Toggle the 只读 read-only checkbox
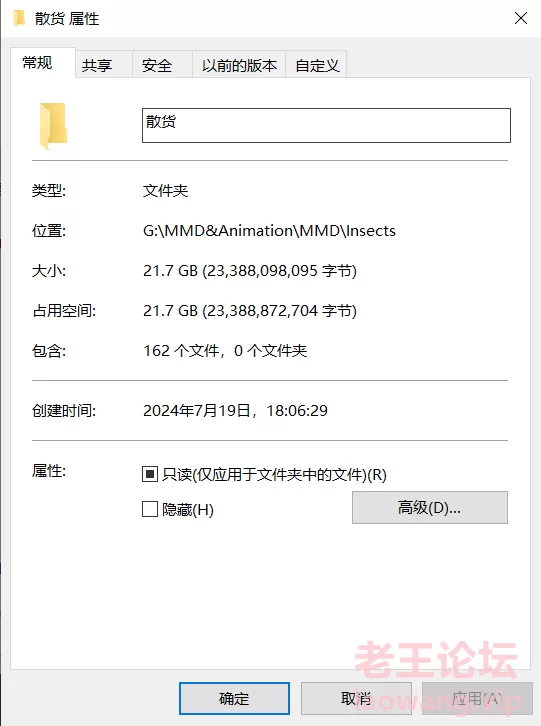This screenshot has height=726, width=541. 150,474
